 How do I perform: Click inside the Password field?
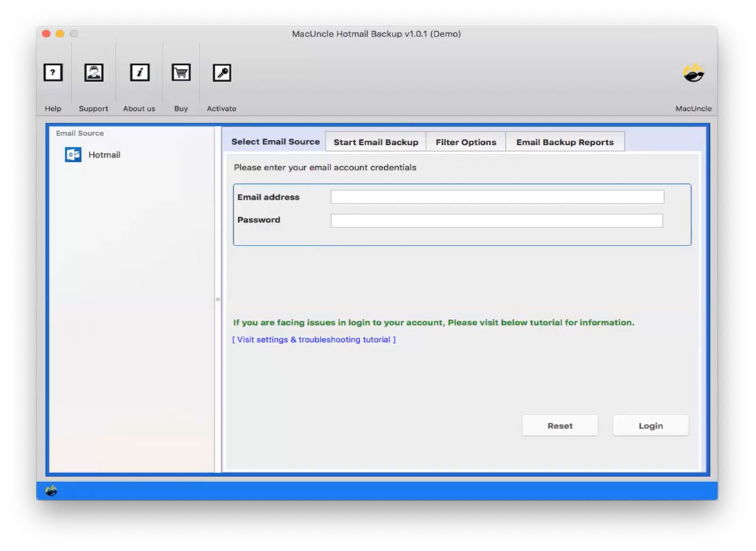pyautogui.click(x=495, y=219)
